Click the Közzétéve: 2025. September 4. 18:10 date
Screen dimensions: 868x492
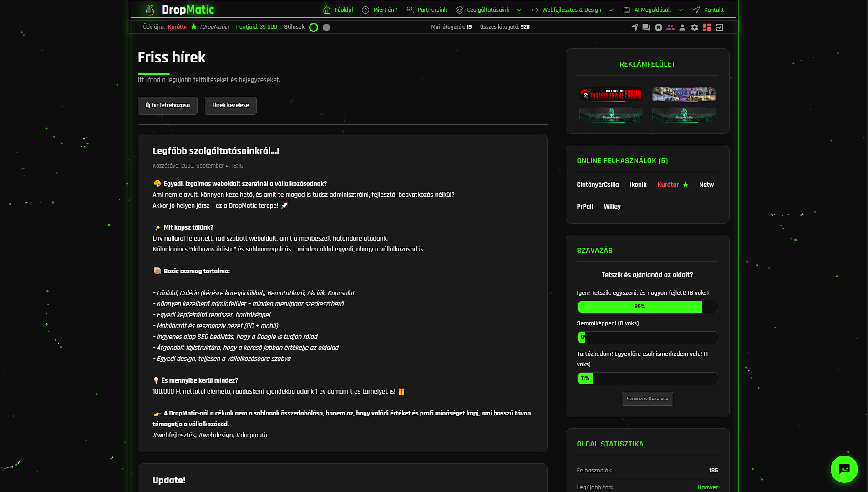point(198,166)
